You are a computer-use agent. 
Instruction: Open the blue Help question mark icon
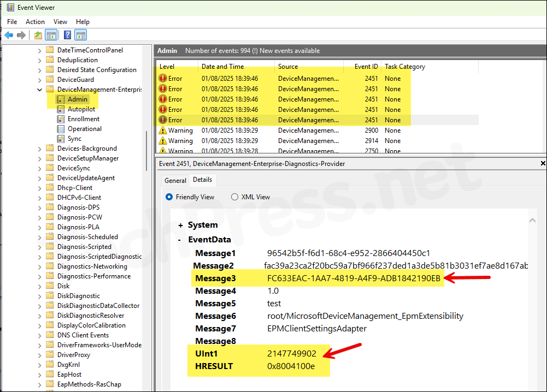(68, 35)
